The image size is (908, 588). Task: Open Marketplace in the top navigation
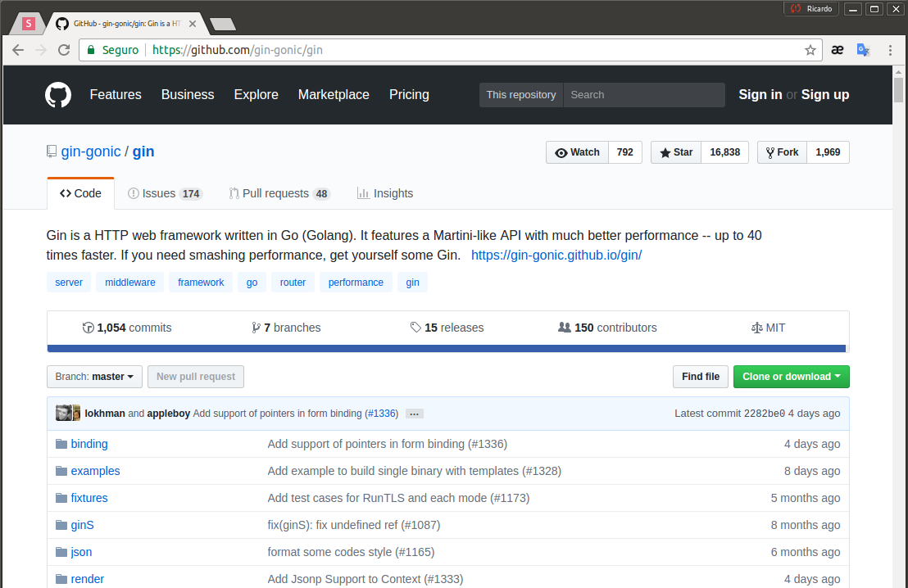tap(334, 94)
